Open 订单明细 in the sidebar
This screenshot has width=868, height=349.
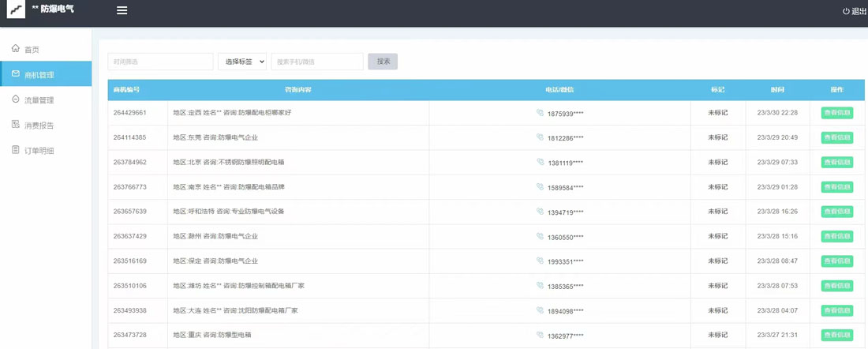click(46, 151)
